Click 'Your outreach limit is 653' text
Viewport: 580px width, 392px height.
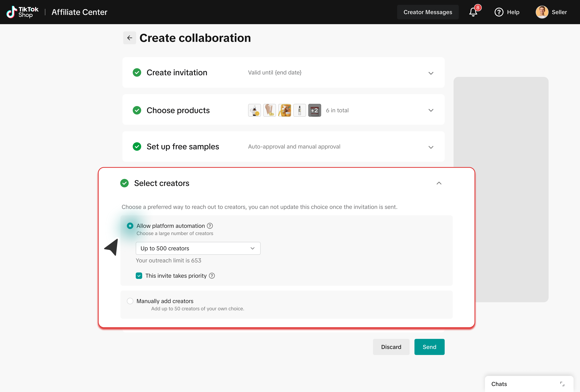click(168, 261)
